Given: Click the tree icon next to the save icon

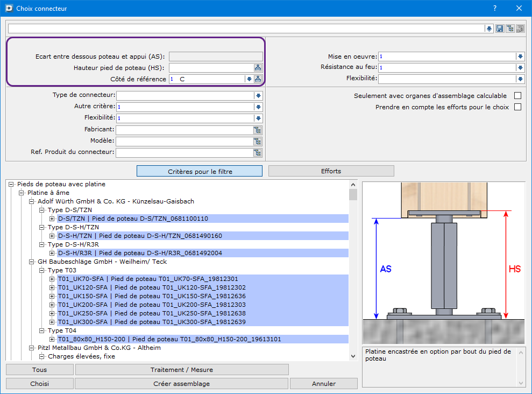Looking at the screenshot, I should [x=510, y=29].
